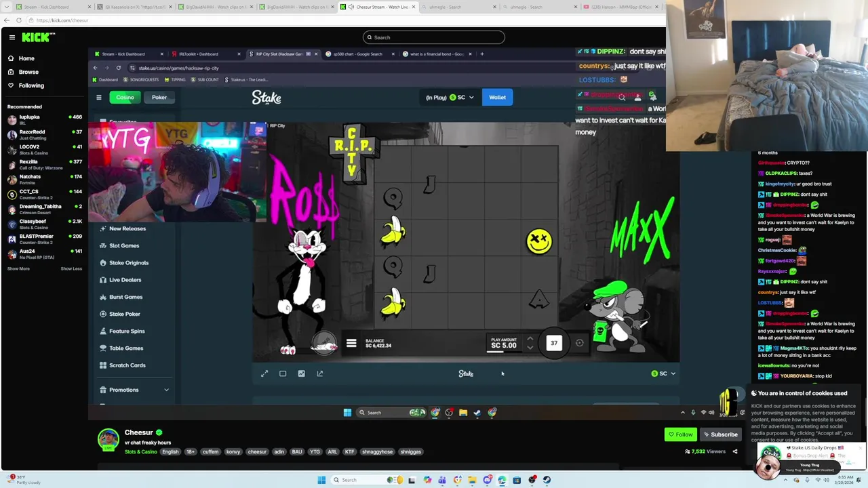Expand recommended list with Show more

18,268
